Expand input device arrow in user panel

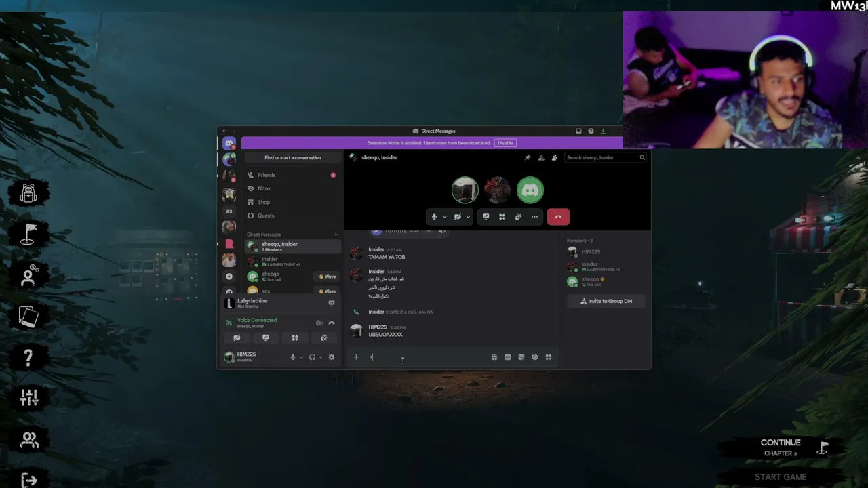(x=301, y=357)
